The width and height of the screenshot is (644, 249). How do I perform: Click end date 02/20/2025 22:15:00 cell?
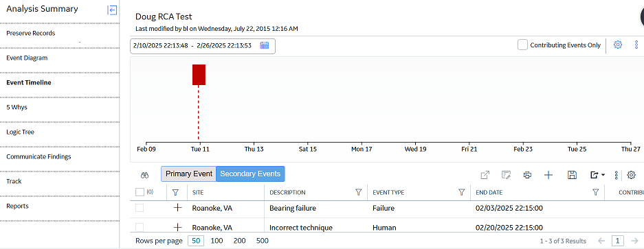[x=509, y=228]
